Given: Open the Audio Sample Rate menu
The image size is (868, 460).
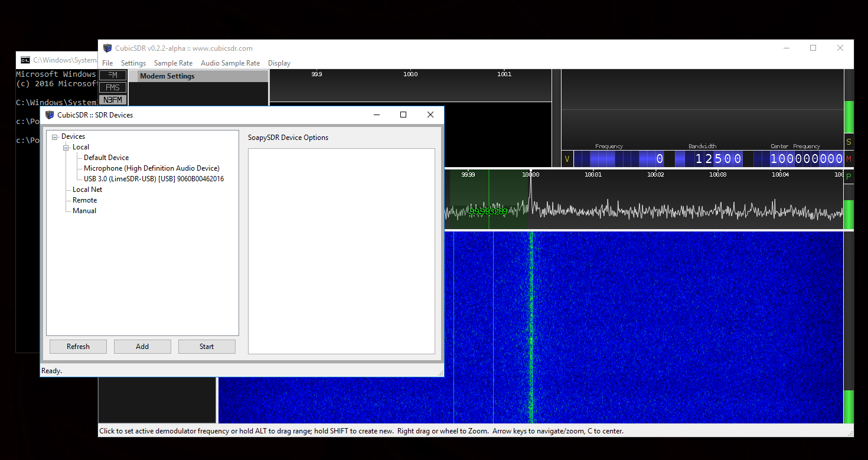Looking at the screenshot, I should pos(230,63).
